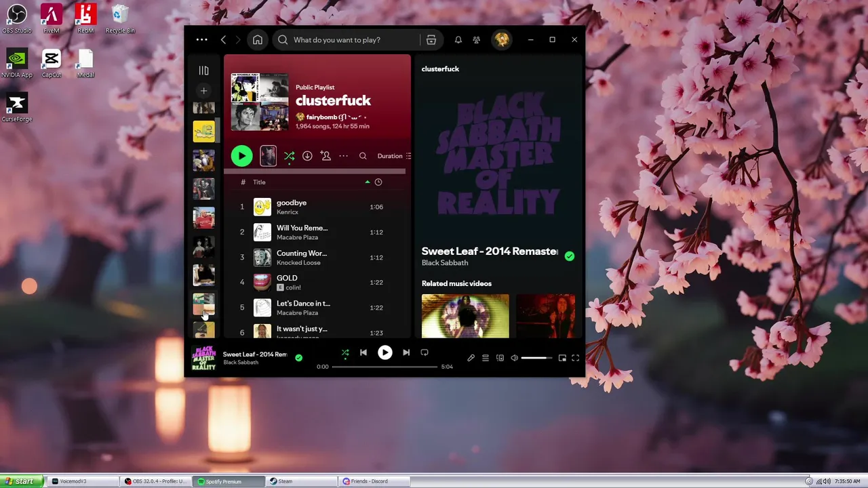Screen dimensions: 868x488
Task: Download the clusterfuck playlist
Action: click(x=307, y=156)
